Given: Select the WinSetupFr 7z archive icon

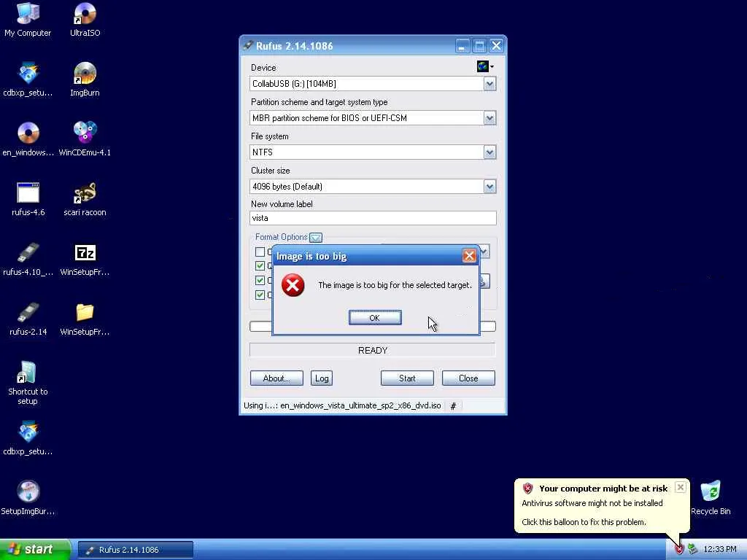Looking at the screenshot, I should (85, 259).
